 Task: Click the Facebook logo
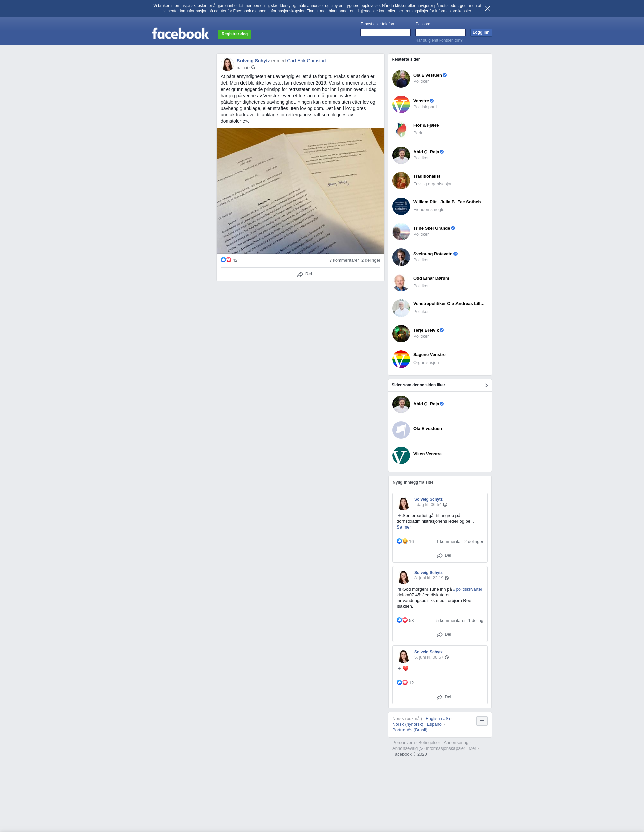[x=180, y=34]
